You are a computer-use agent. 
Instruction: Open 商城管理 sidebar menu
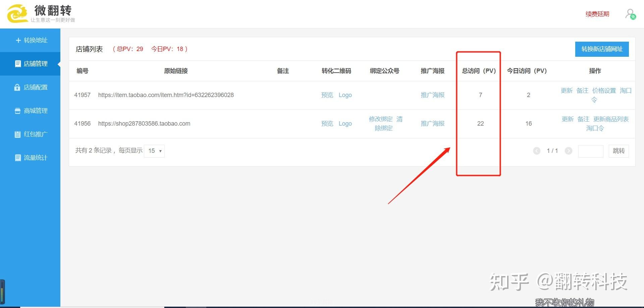30,111
